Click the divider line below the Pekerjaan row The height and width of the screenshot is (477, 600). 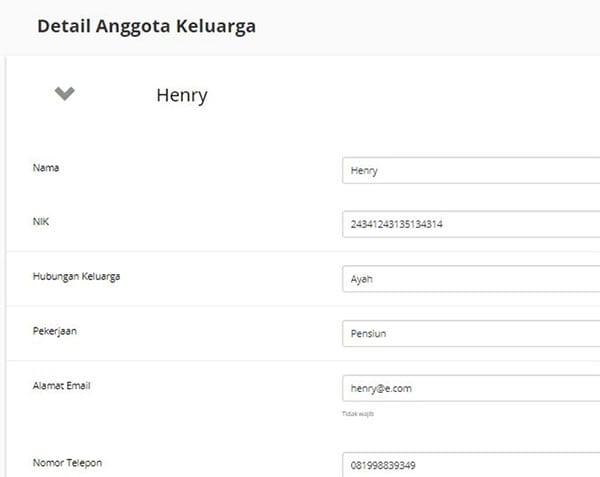coord(300,360)
